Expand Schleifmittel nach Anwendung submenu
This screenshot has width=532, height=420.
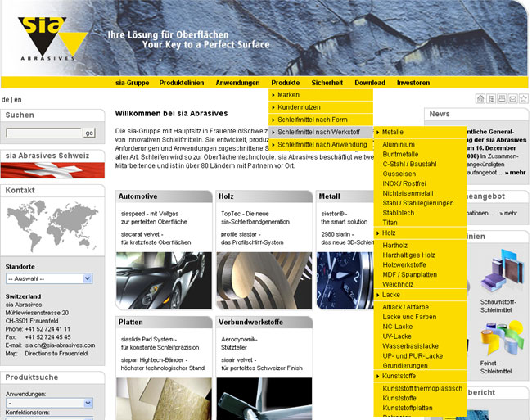321,145
